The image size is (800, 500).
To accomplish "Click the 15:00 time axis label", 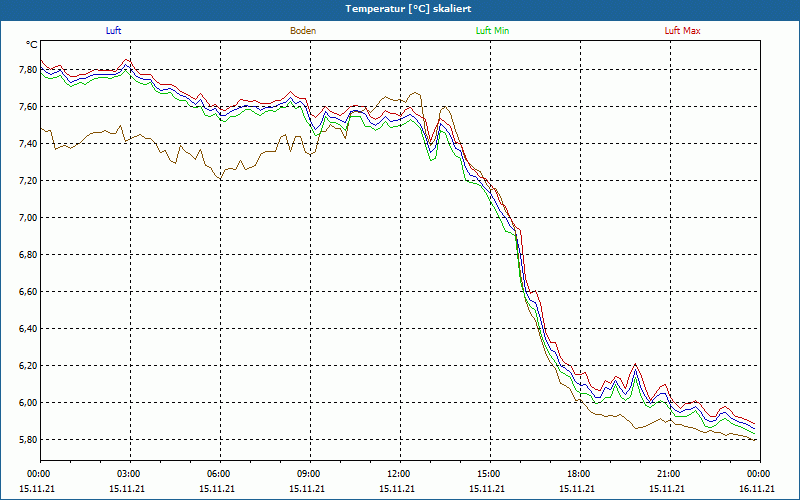I will click(x=490, y=474).
